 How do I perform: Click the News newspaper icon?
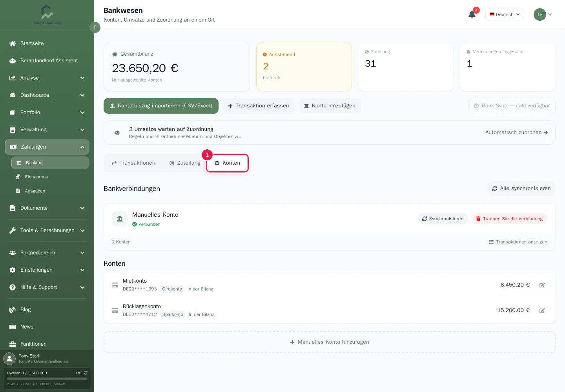click(x=13, y=327)
